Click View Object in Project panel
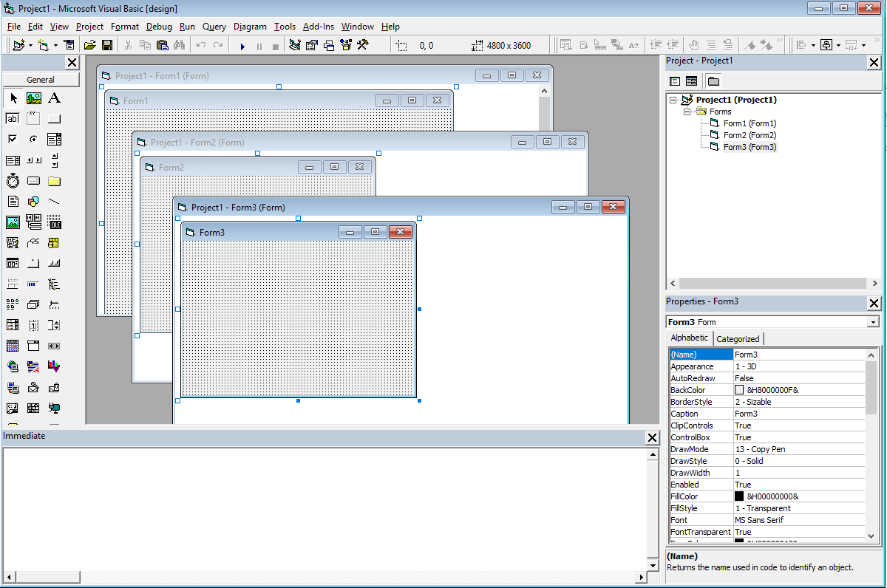This screenshot has height=588, width=887. pos(692,81)
